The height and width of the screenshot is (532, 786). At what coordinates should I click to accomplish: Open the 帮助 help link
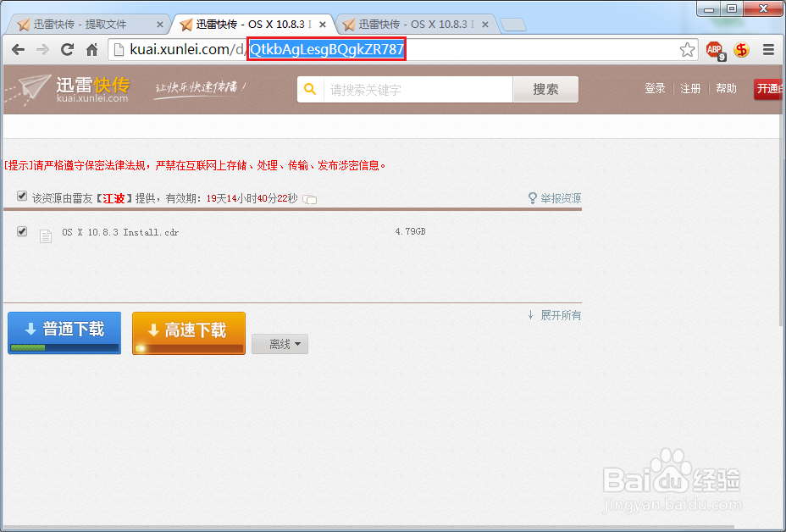tap(727, 89)
